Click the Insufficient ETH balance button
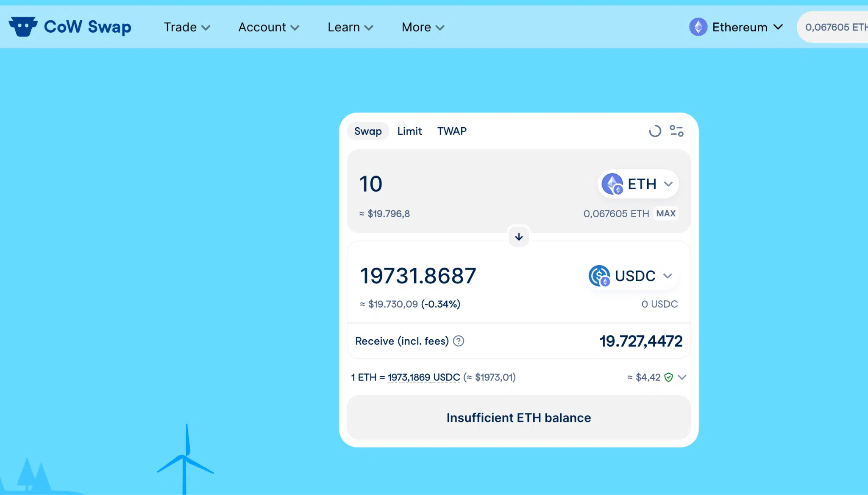 [518, 417]
